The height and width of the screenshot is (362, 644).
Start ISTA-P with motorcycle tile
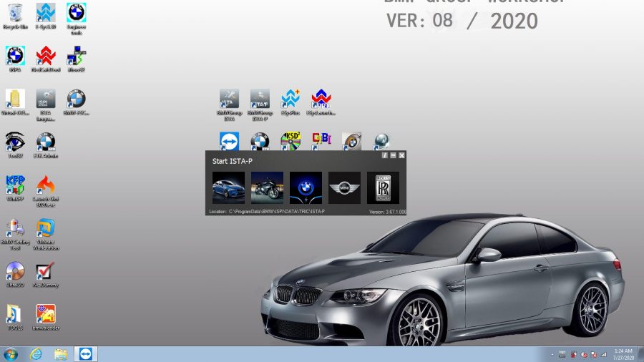tap(267, 187)
